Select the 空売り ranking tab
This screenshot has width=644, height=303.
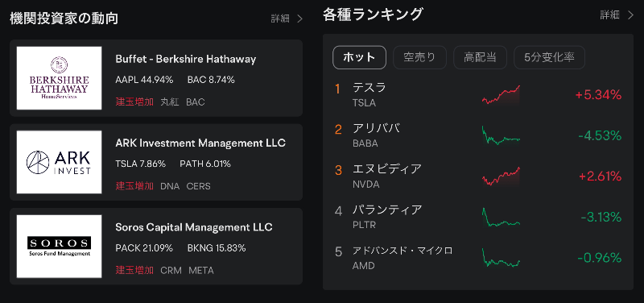point(419,57)
